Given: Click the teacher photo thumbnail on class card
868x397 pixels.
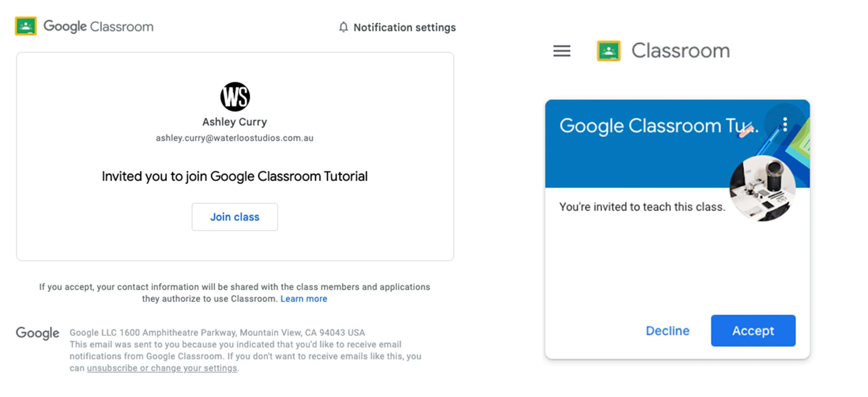Looking at the screenshot, I should (x=763, y=188).
